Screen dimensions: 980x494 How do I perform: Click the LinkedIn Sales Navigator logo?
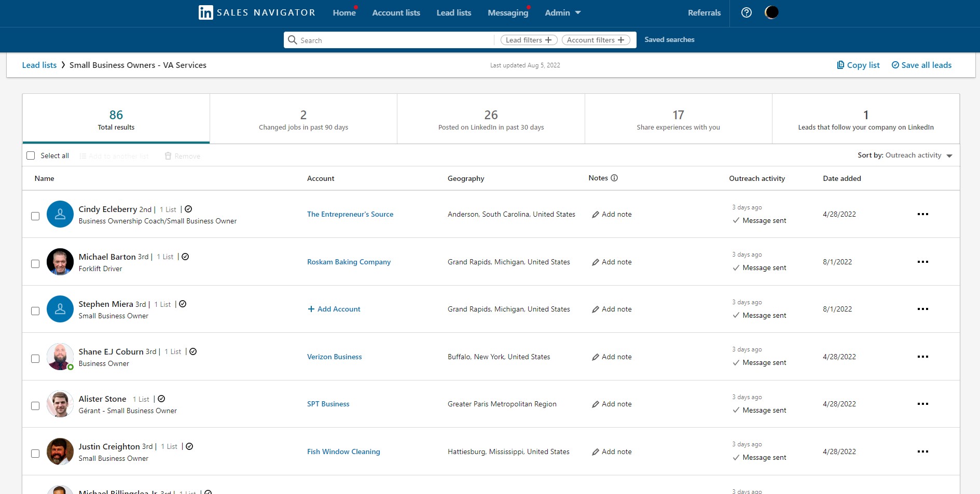click(x=257, y=12)
